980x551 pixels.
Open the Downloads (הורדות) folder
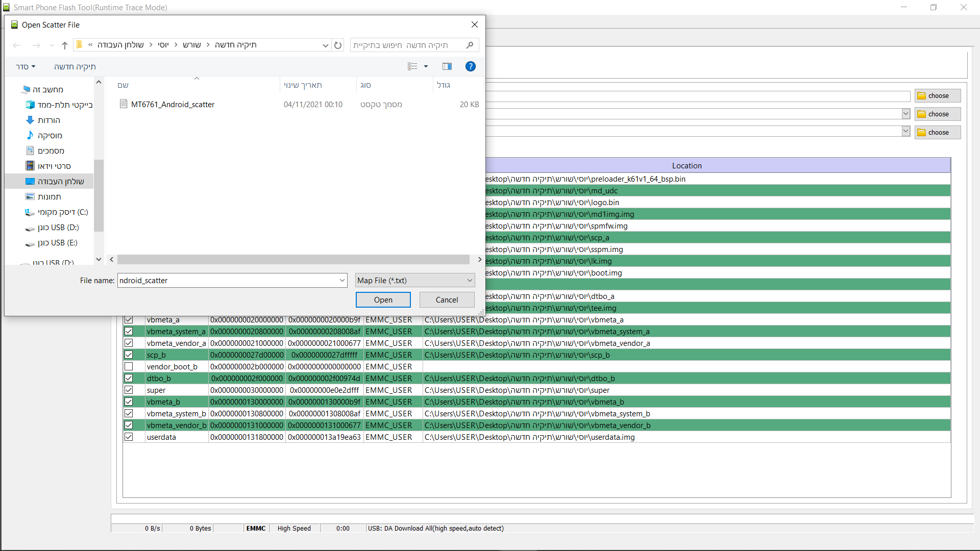43,120
